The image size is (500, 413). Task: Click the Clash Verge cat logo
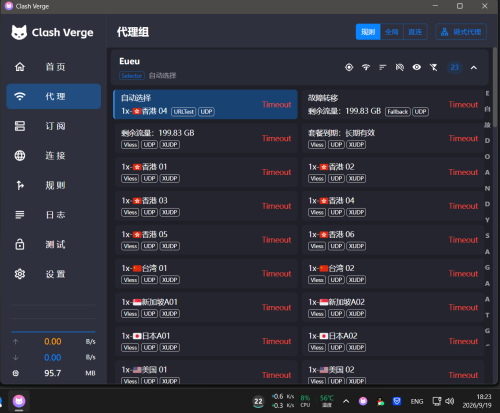click(19, 32)
